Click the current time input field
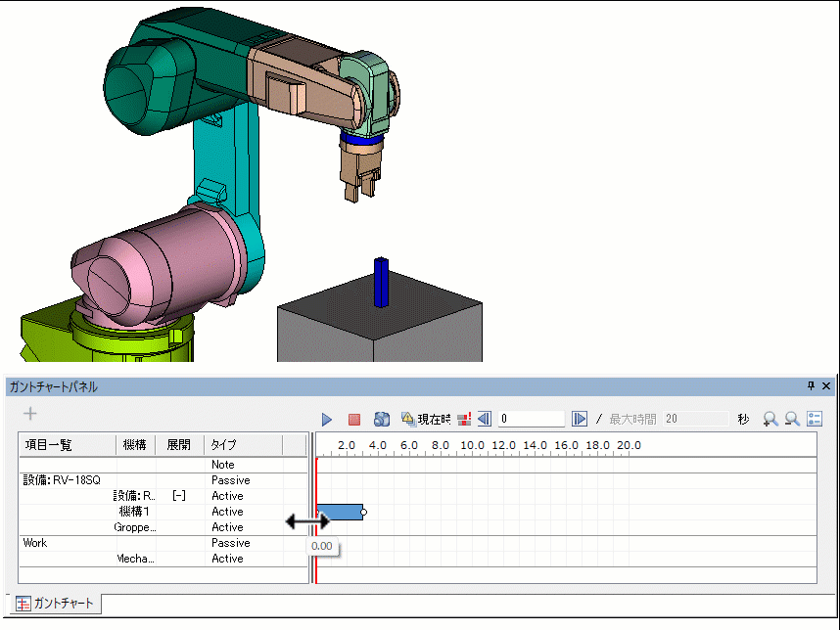 532,419
